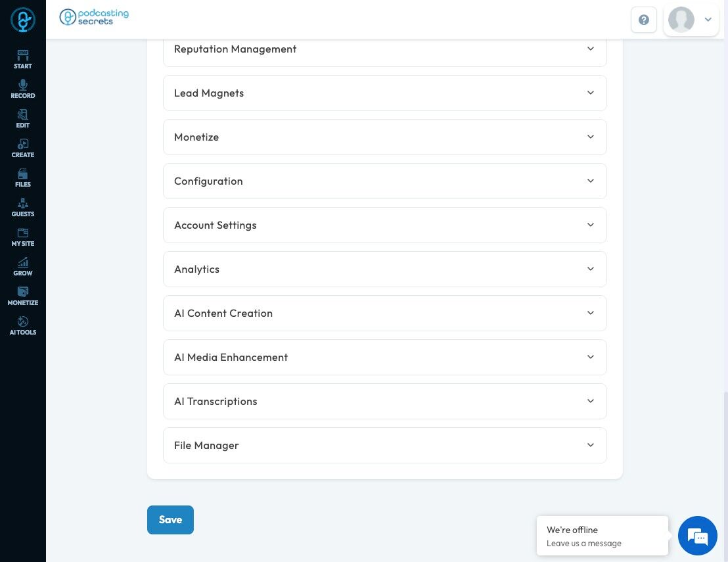The width and height of the screenshot is (728, 562).
Task: Click the Podcasting Secrets logo link
Action: pos(94,17)
